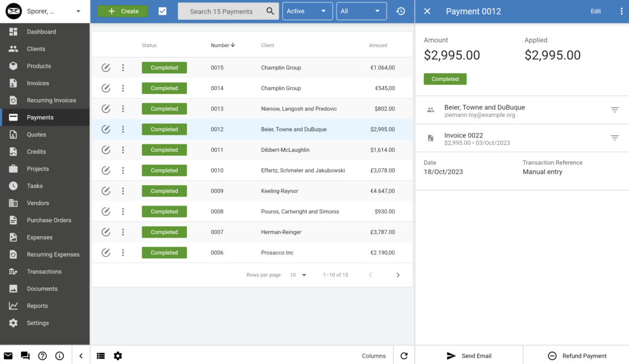Open the table settings gear at the bottom
This screenshot has height=364, width=629.
[118, 356]
